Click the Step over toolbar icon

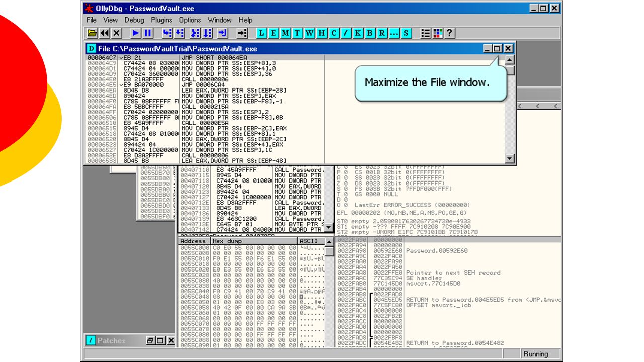pos(179,33)
